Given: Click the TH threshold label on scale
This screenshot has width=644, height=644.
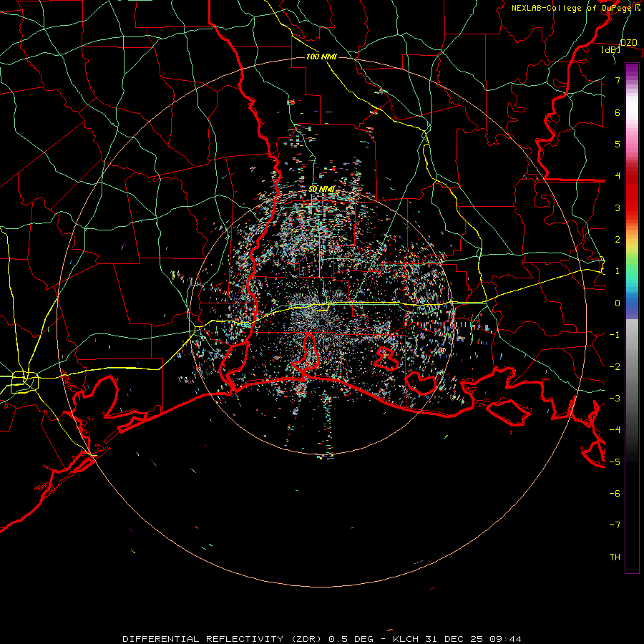Looking at the screenshot, I should pyautogui.click(x=615, y=557).
